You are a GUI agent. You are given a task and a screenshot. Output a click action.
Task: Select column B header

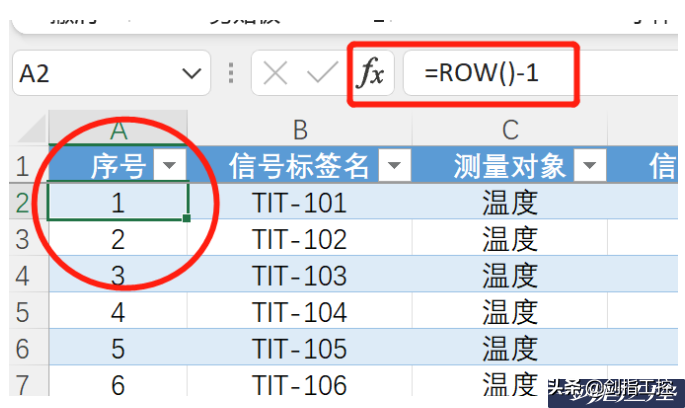pyautogui.click(x=300, y=129)
